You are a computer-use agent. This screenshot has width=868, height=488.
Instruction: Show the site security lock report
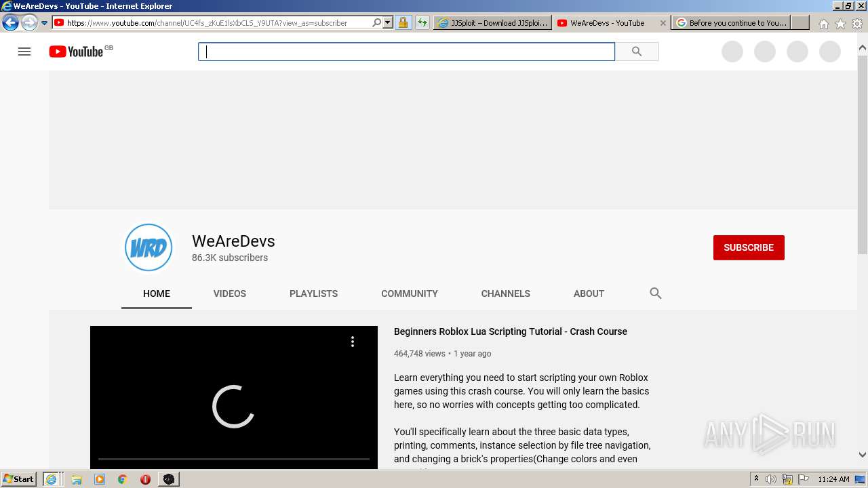403,22
